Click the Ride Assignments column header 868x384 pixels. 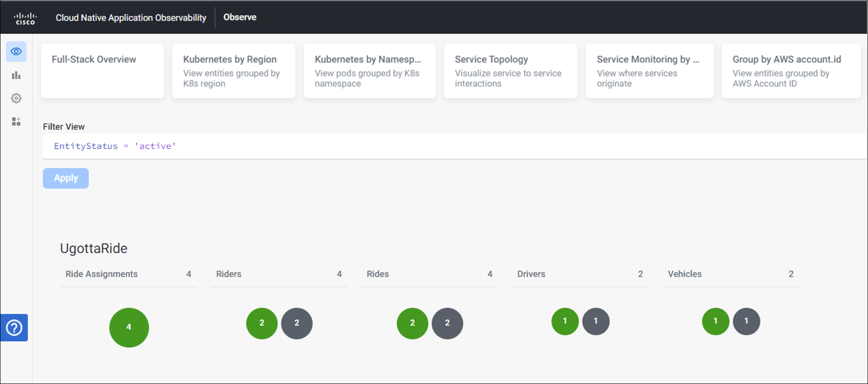[102, 274]
